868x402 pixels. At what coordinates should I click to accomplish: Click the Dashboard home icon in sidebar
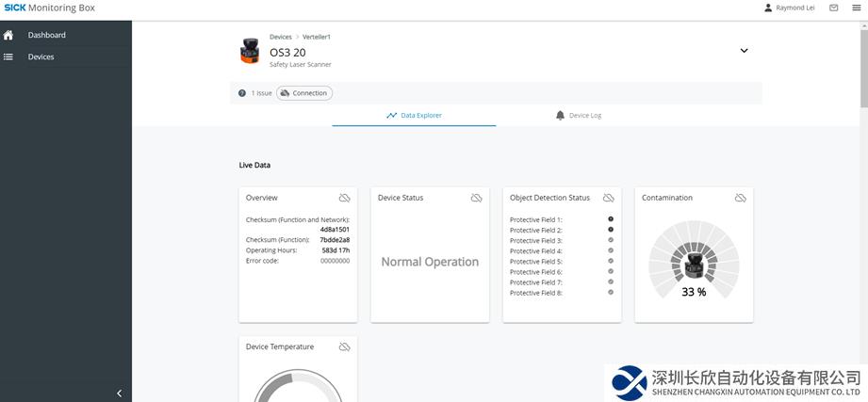click(x=8, y=35)
